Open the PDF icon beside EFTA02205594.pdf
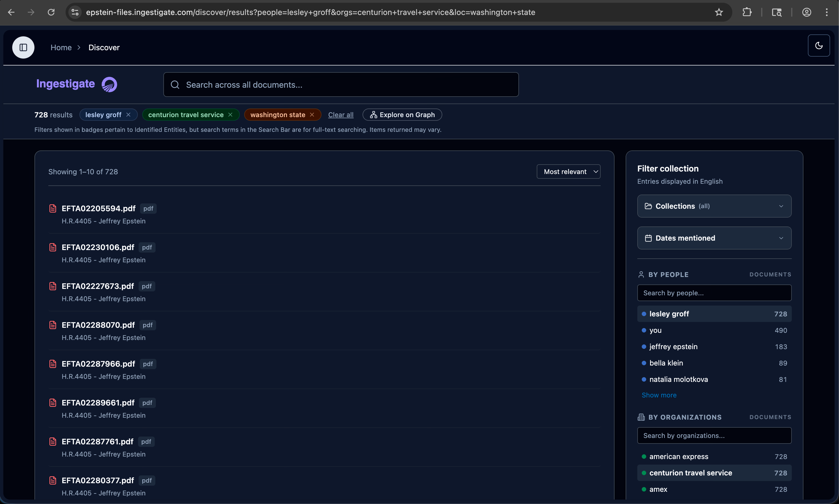The height and width of the screenshot is (504, 839). tap(53, 208)
